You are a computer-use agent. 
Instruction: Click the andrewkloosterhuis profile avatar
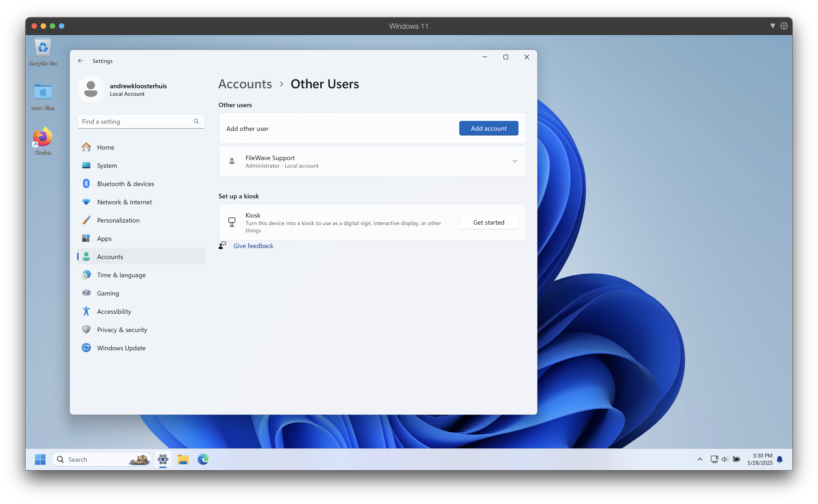(91, 89)
